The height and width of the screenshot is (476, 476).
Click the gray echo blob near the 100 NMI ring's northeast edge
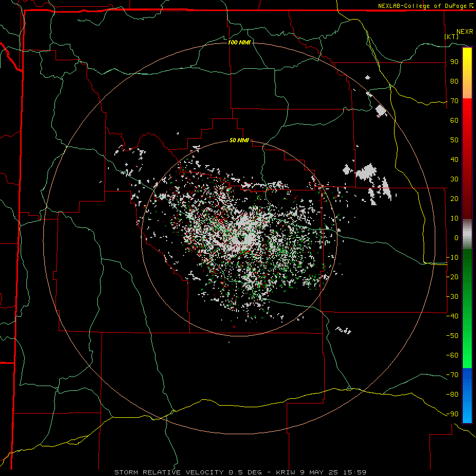(380, 111)
